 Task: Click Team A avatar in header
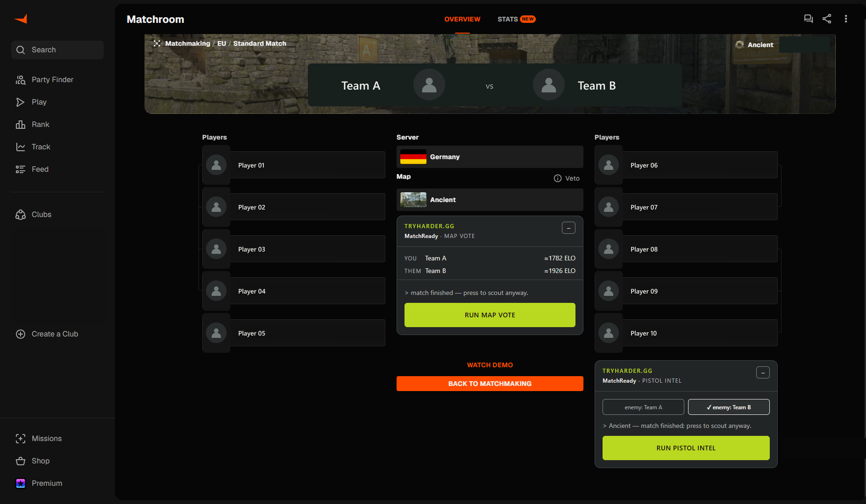tap(429, 85)
